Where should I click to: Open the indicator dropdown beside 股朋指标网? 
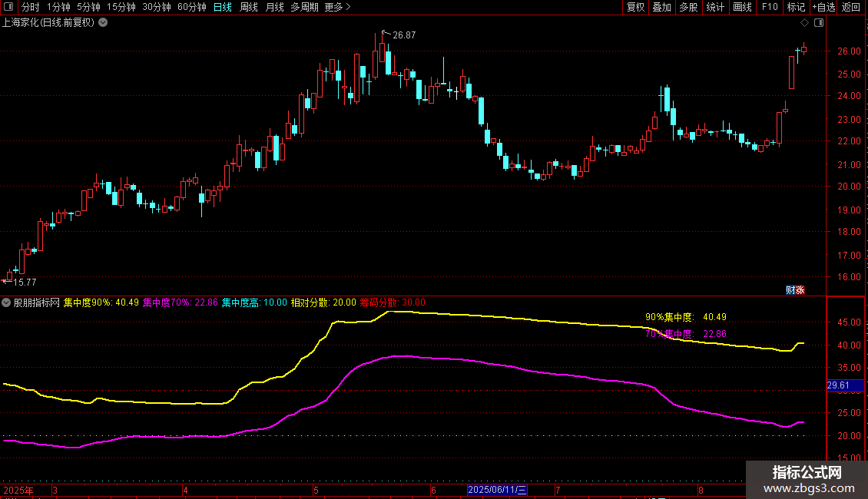tap(6, 302)
